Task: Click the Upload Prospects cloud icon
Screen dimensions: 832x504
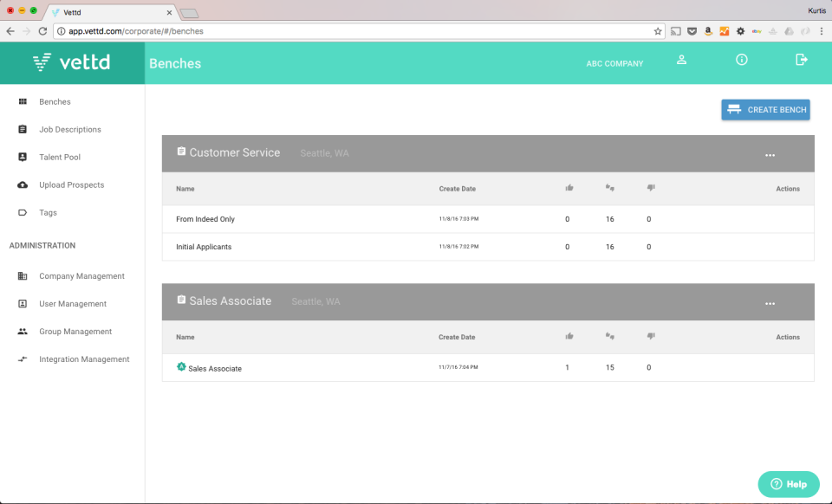Action: (23, 185)
